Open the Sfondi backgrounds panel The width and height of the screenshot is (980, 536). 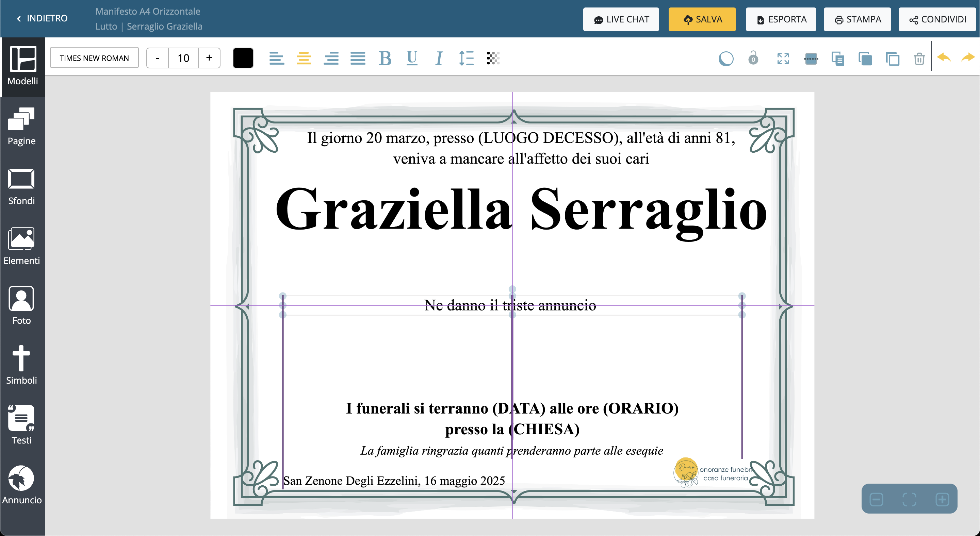pyautogui.click(x=22, y=186)
